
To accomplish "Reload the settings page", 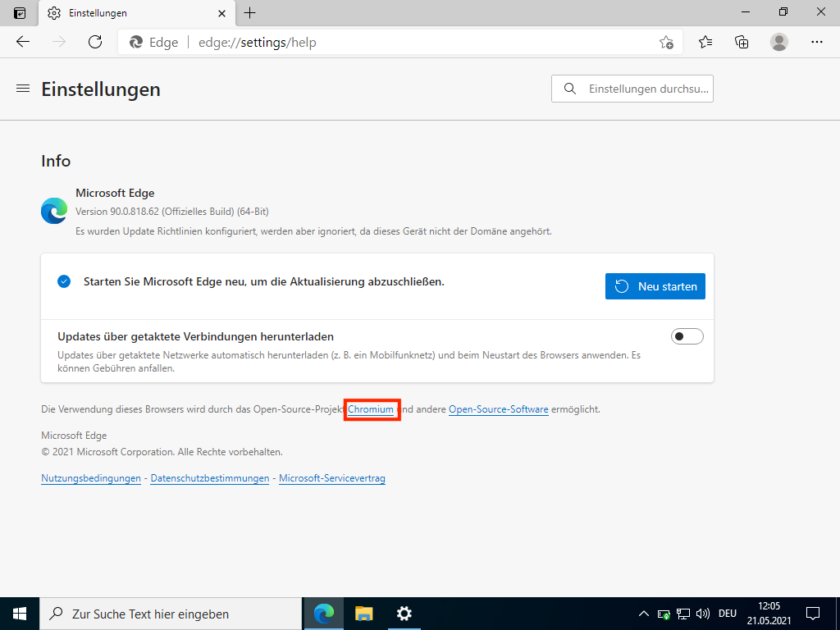I will [95, 42].
